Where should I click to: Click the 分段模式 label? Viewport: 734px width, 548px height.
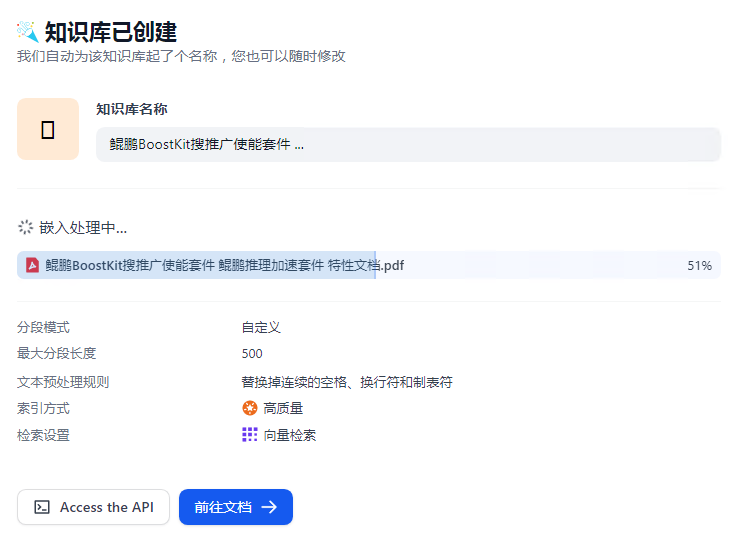pyautogui.click(x=43, y=327)
